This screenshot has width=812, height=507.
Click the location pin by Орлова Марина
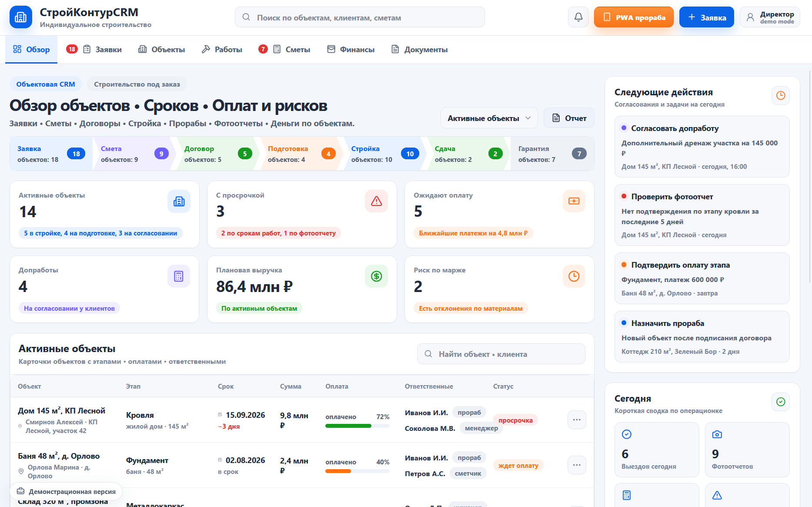(21, 471)
